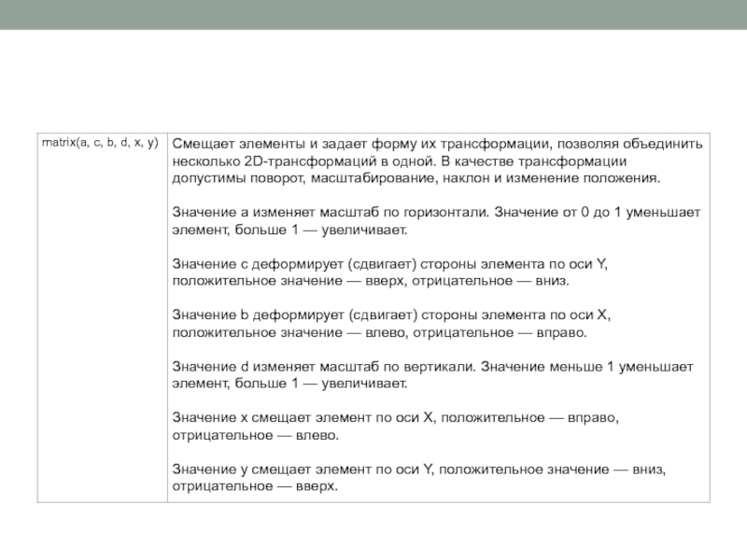Click the line "элемент, больше 1 — увеличивает" under value d
The height and width of the screenshot is (560, 747).
click(x=289, y=384)
